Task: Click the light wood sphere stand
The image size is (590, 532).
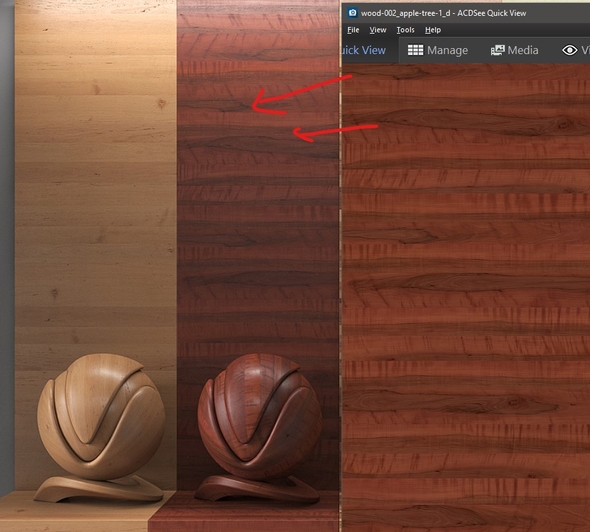Action: pos(99,488)
